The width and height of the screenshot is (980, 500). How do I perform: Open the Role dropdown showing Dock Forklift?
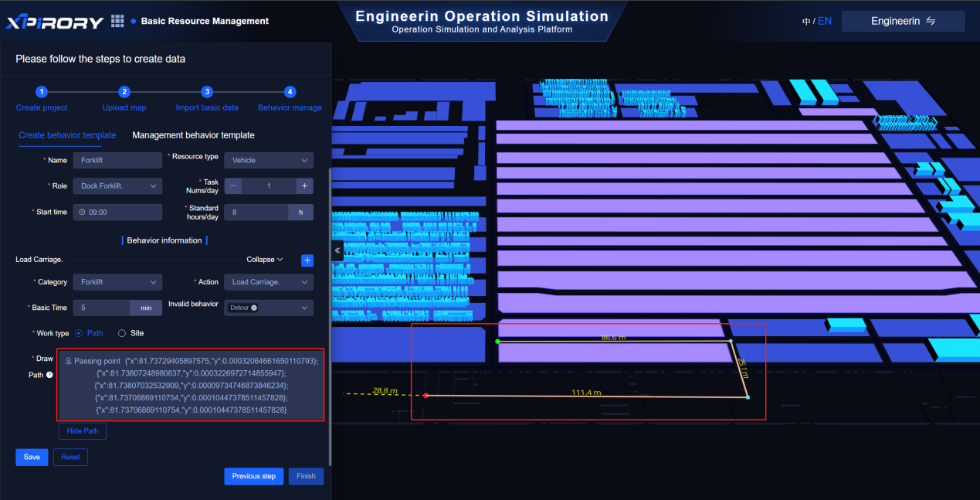point(117,186)
